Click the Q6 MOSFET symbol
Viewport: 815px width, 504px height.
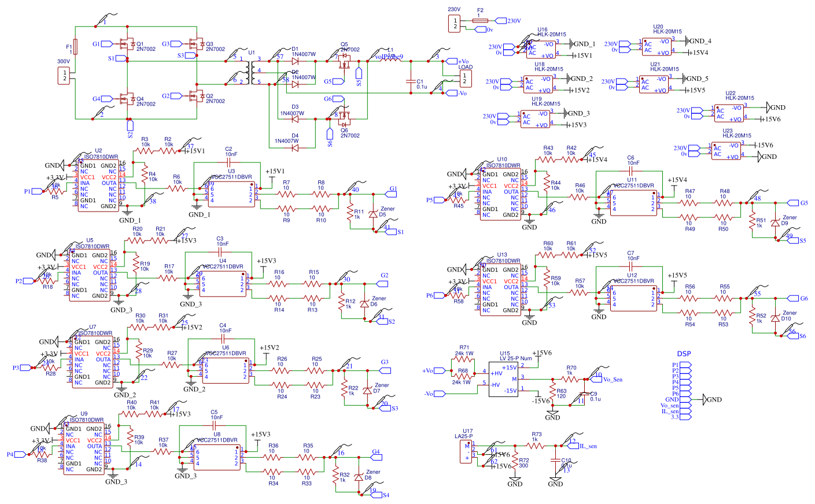[x=345, y=120]
